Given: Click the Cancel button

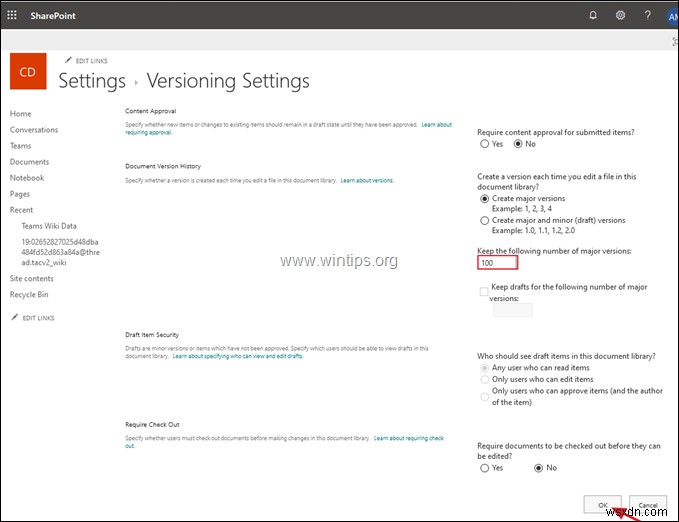Looking at the screenshot, I should 648,505.
